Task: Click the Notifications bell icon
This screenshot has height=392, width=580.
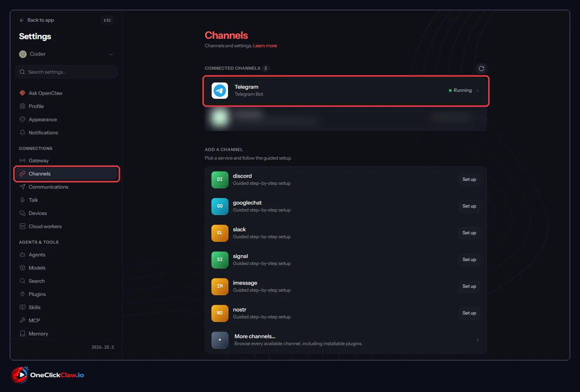Action: pyautogui.click(x=22, y=132)
